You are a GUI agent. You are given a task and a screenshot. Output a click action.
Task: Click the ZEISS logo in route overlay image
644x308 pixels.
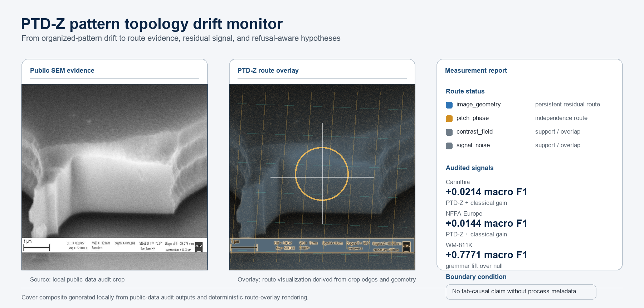click(406, 246)
